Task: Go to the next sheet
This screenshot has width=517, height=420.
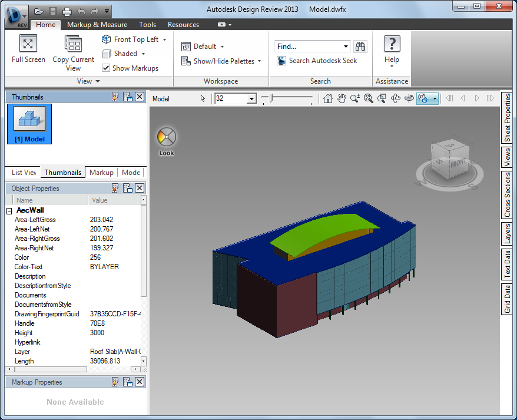Action: click(477, 98)
